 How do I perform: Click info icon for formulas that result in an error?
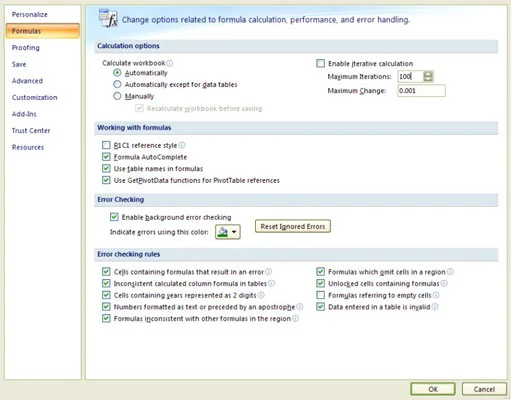point(268,272)
